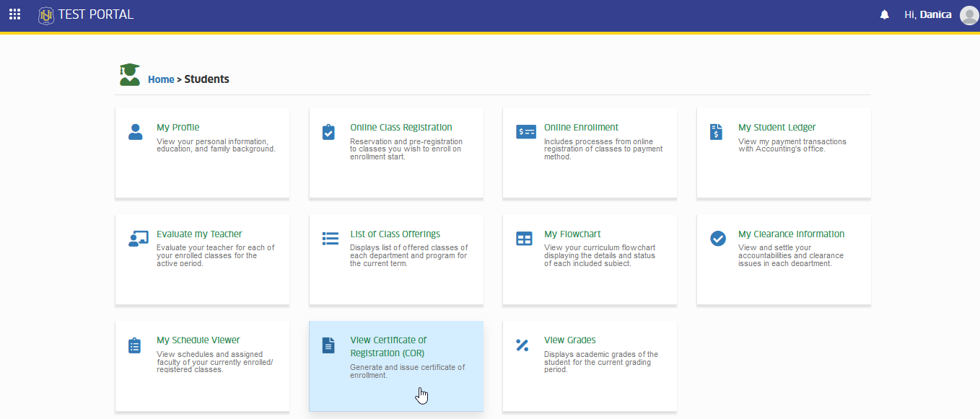
Task: Open the Online Enrollment title
Action: pos(581,128)
